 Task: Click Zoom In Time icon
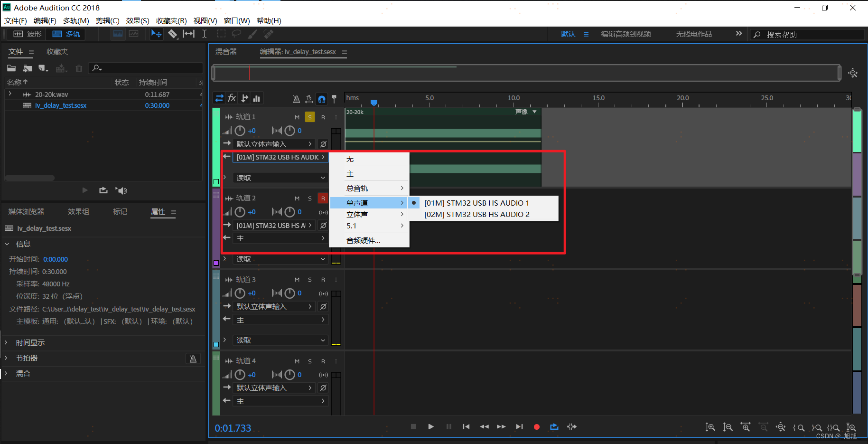(746, 427)
